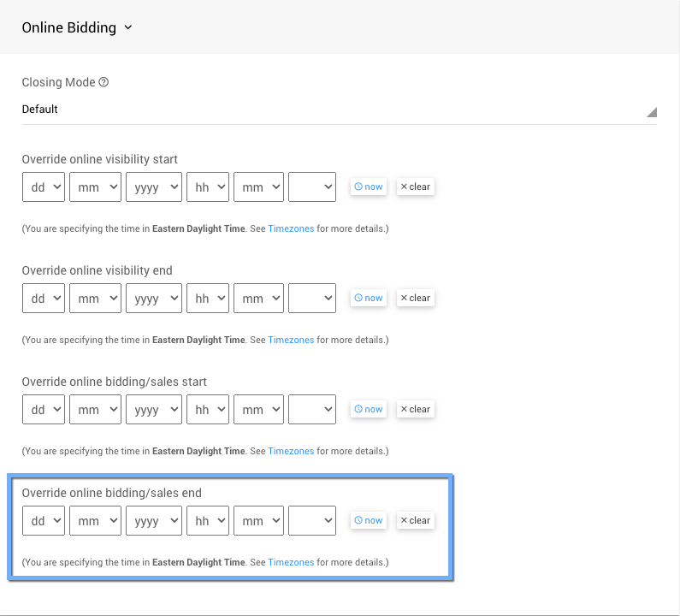Clear the bidding/sales end date
Image resolution: width=680 pixels, height=616 pixels.
tap(416, 520)
